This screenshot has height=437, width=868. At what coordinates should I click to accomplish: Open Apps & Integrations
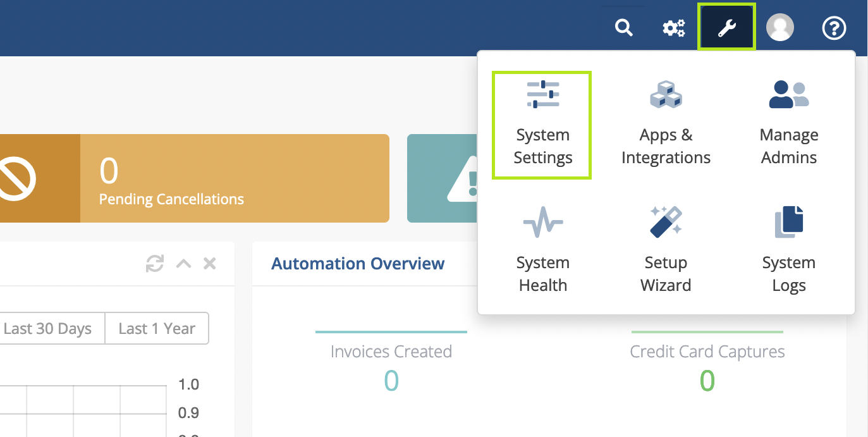666,125
